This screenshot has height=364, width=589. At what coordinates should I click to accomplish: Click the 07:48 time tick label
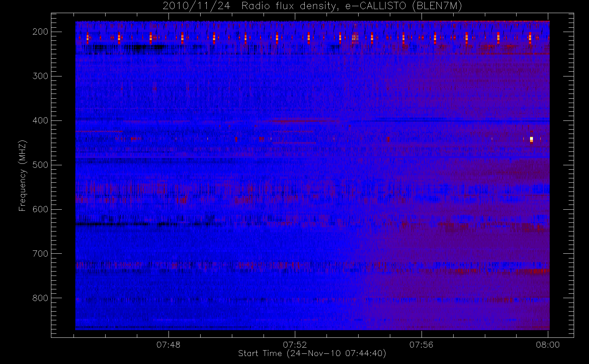click(169, 345)
